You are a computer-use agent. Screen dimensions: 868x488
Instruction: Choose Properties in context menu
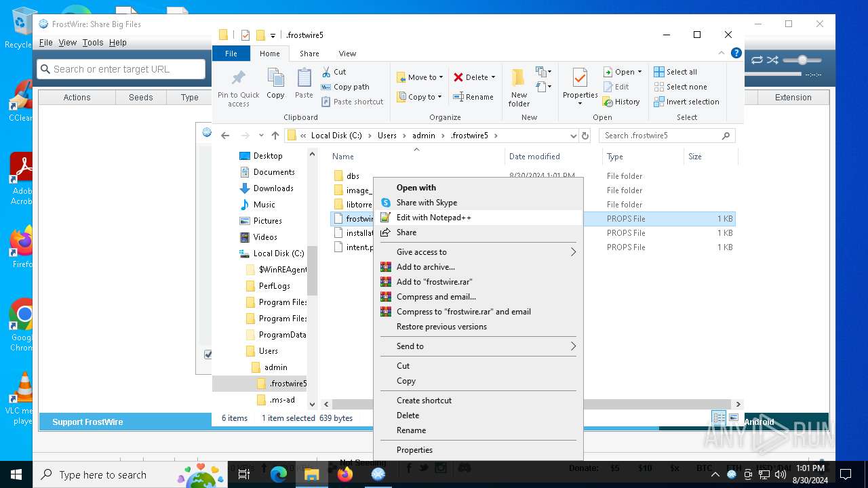(478, 450)
